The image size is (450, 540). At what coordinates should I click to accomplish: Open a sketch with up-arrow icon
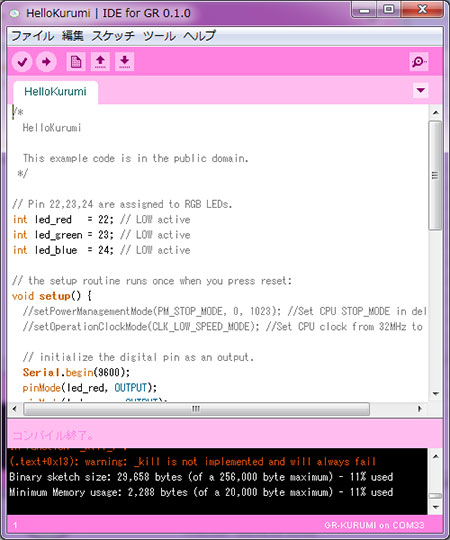100,62
